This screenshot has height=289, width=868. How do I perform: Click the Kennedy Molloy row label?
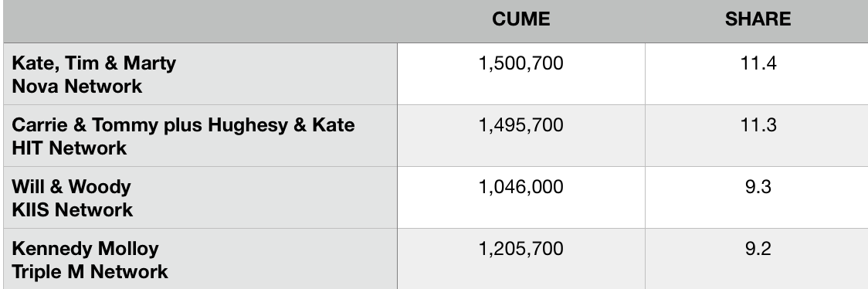[85, 249]
